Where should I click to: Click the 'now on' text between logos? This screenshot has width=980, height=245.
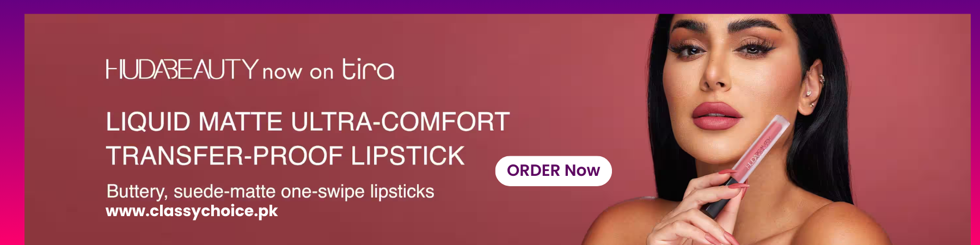(298, 71)
